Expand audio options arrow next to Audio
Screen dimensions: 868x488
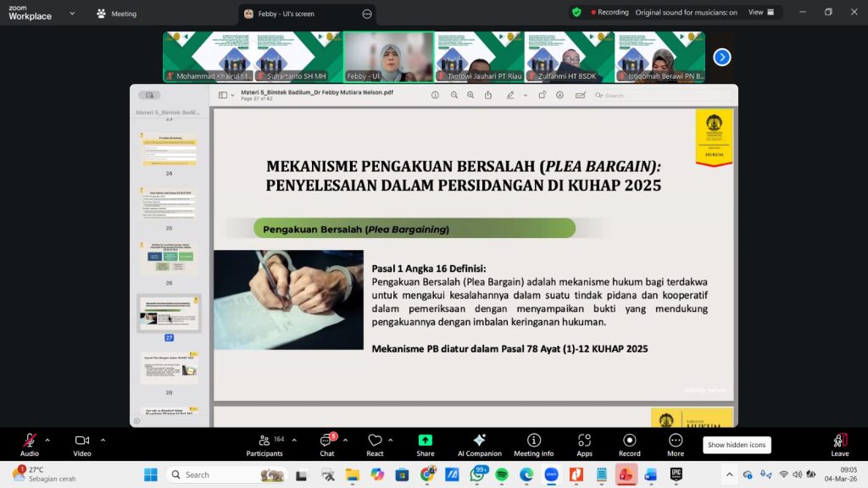coord(47,440)
